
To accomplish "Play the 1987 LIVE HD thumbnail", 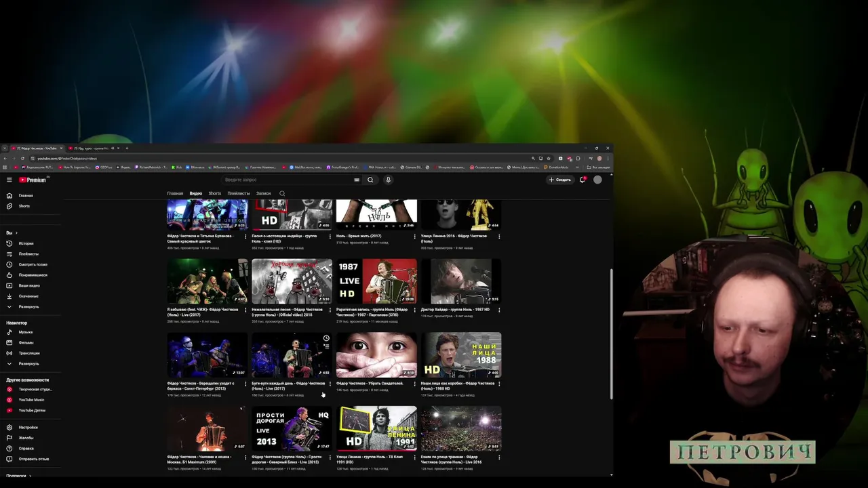I will click(x=376, y=281).
